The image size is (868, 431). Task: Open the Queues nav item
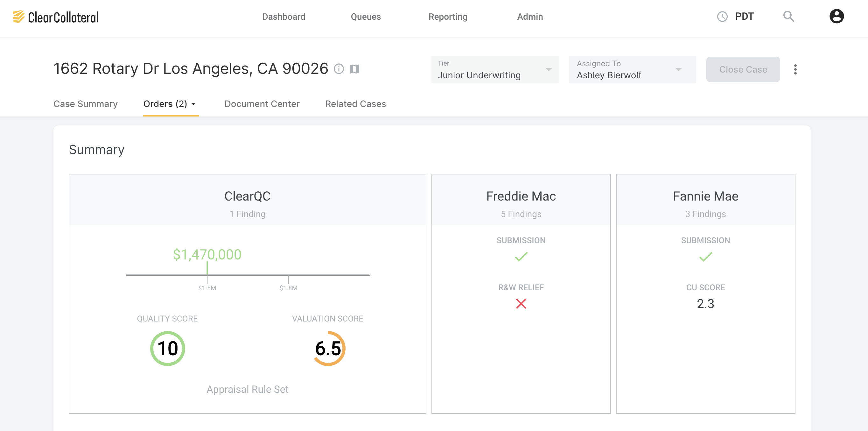tap(366, 17)
